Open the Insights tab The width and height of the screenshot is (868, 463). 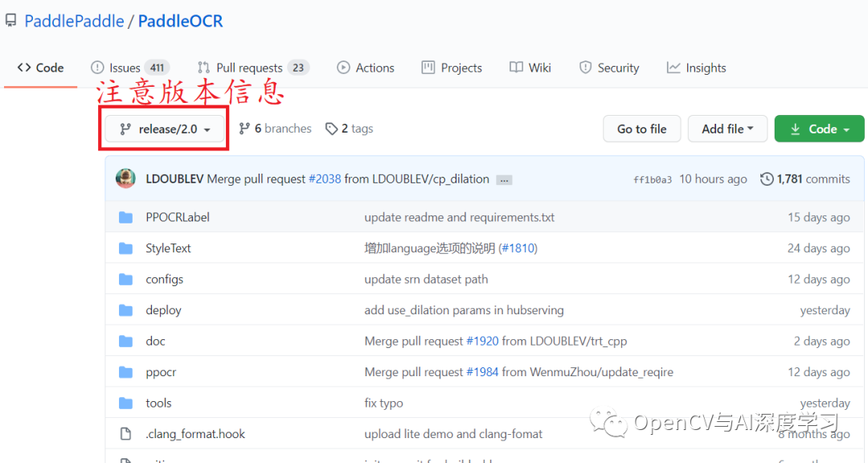pyautogui.click(x=696, y=68)
